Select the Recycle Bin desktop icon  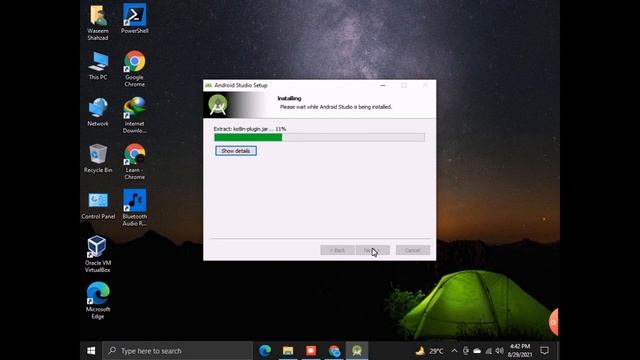click(x=98, y=159)
